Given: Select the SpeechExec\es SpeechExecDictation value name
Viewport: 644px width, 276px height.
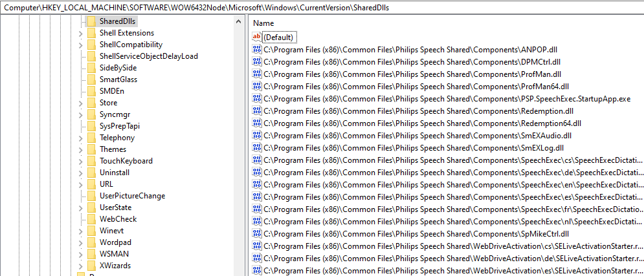Looking at the screenshot, I should click(x=452, y=196).
